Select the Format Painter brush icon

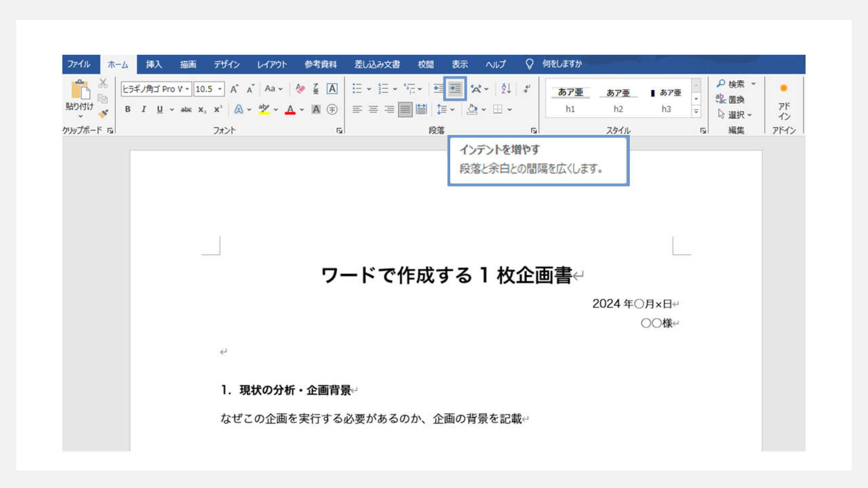[103, 113]
